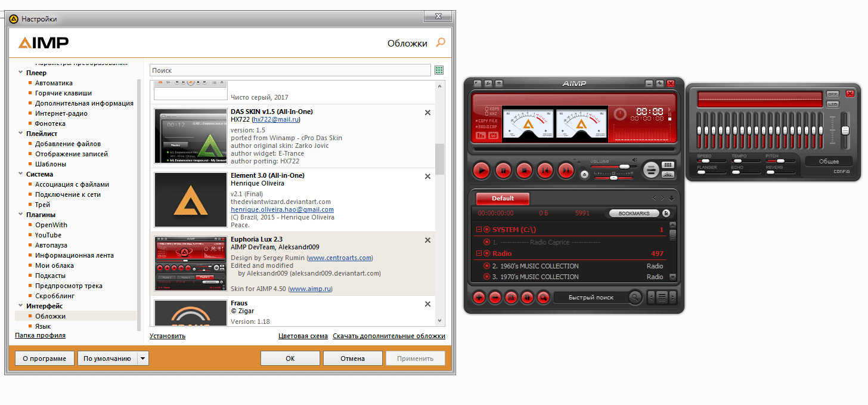
Task: Click the radio capture cassette icon
Action: [x=494, y=135]
